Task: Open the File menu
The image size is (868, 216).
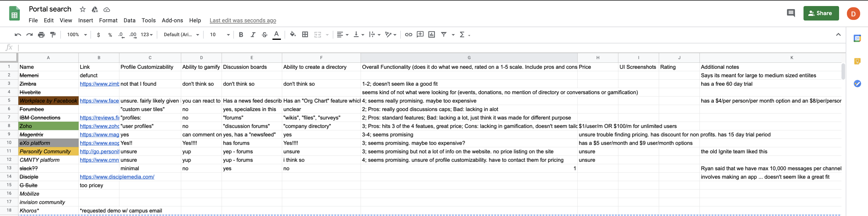Action: pos(33,21)
